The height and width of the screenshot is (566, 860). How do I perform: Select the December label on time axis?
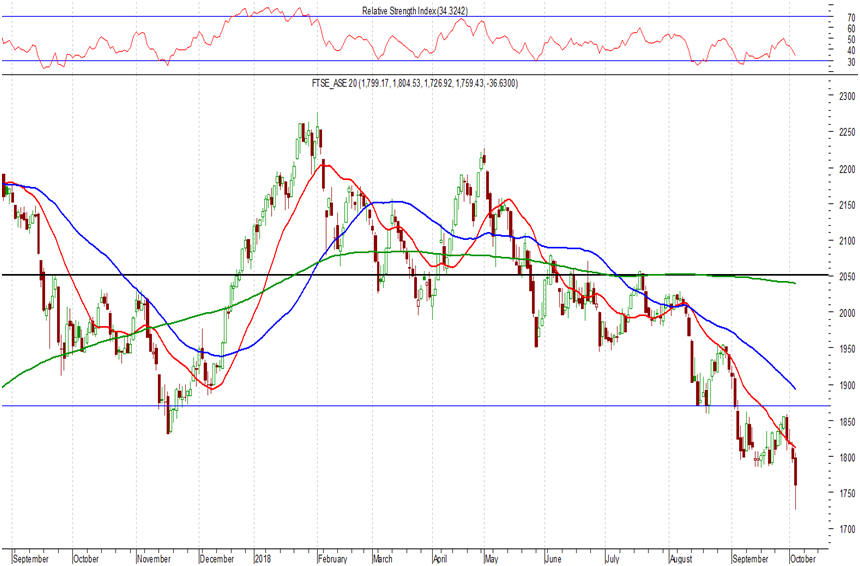coord(217,559)
